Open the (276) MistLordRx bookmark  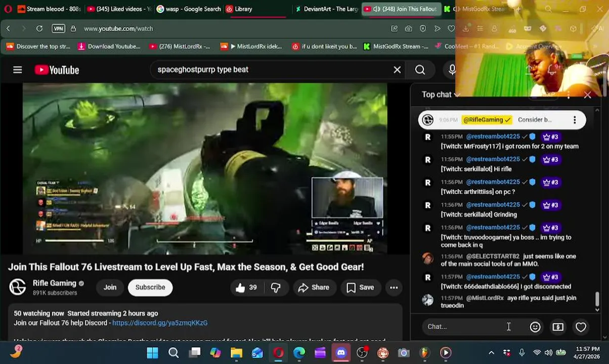[x=180, y=47]
